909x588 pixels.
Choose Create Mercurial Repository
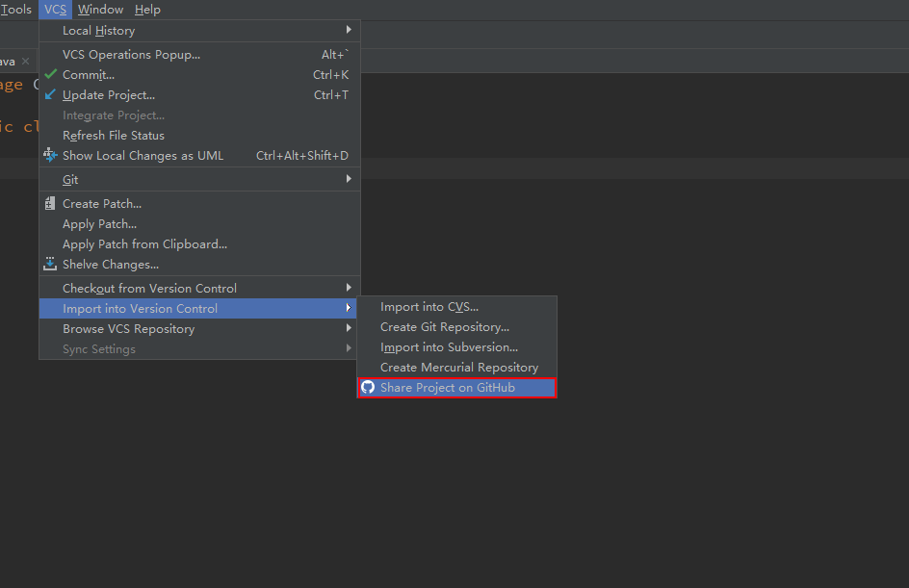pyautogui.click(x=459, y=368)
